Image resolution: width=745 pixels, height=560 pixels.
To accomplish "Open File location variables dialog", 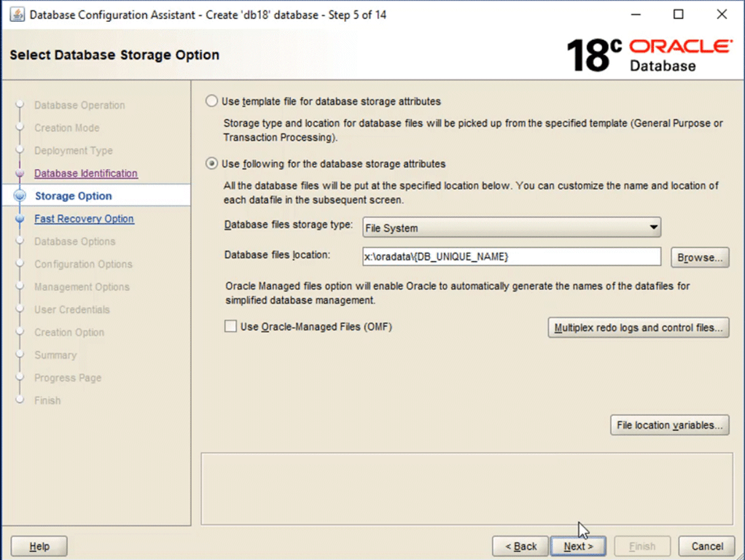I will pyautogui.click(x=669, y=425).
